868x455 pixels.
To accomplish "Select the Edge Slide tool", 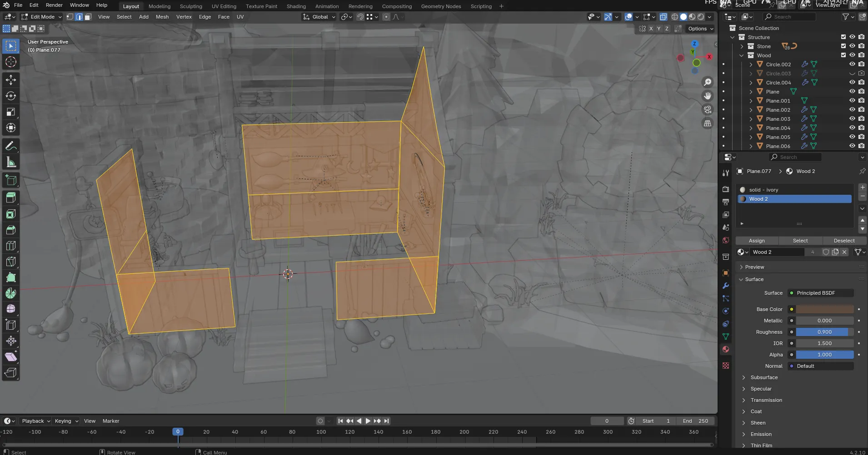I will [11, 325].
